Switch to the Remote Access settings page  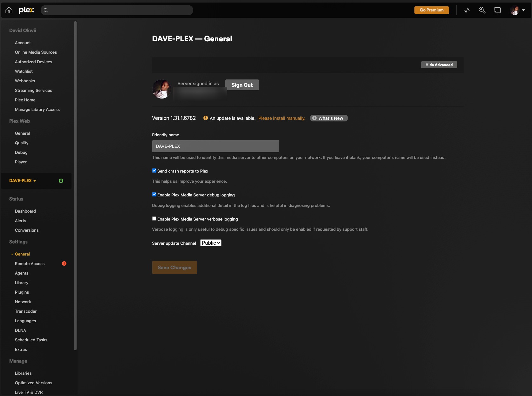30,263
